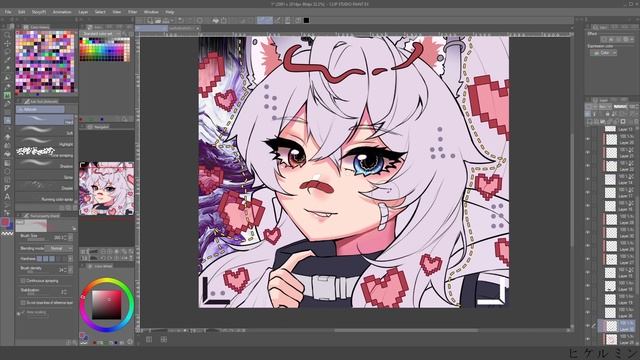Click the Airbrush sub tool group tab
The image size is (640, 360).
tap(40, 109)
